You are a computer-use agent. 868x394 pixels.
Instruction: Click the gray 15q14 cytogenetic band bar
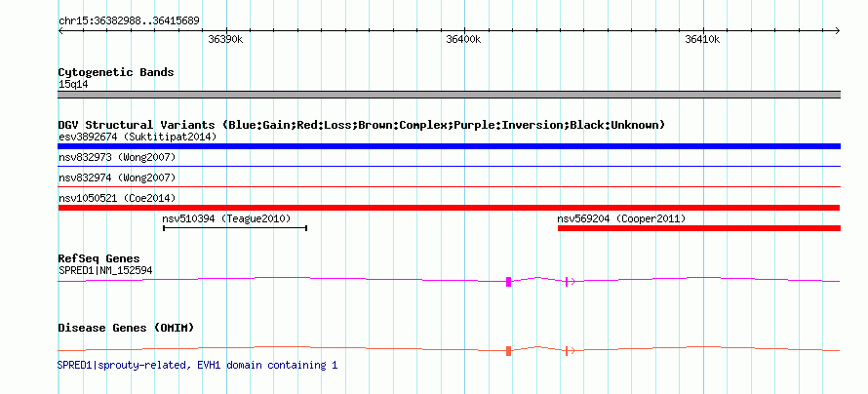[449, 95]
